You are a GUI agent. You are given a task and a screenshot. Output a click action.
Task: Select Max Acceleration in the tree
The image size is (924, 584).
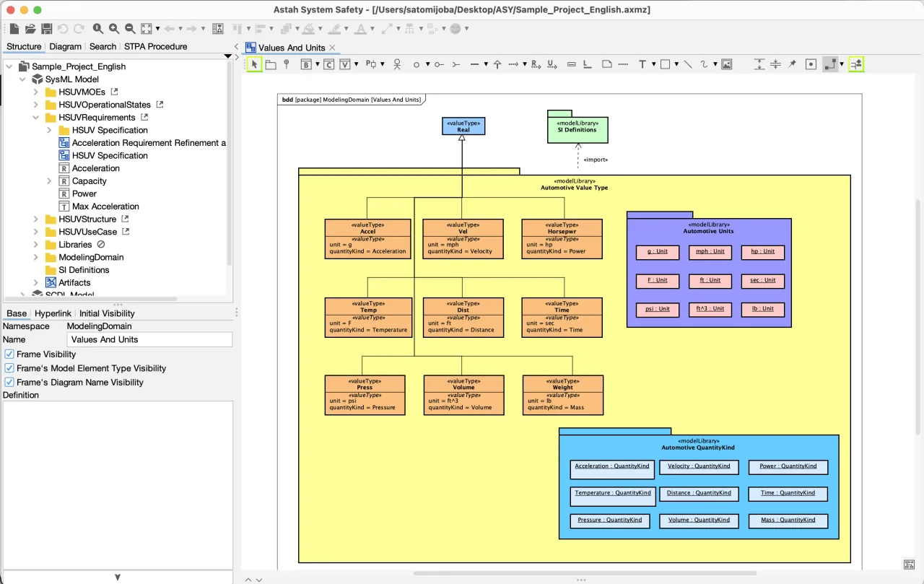(105, 206)
